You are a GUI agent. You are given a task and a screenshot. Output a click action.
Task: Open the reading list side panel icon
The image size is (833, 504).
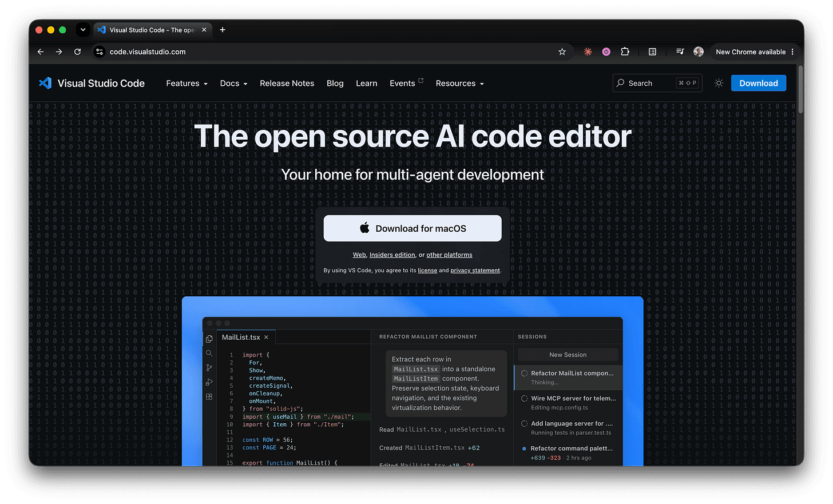[652, 51]
